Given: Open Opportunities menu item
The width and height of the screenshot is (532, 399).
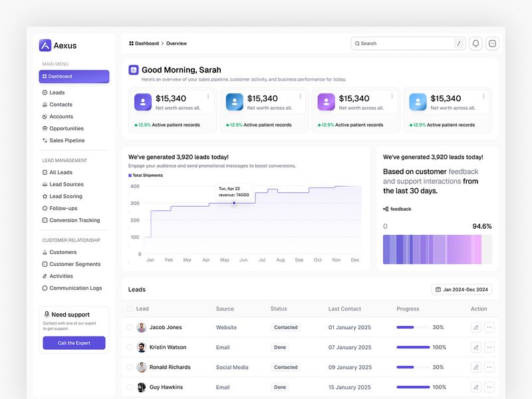Looking at the screenshot, I should click(63, 128).
